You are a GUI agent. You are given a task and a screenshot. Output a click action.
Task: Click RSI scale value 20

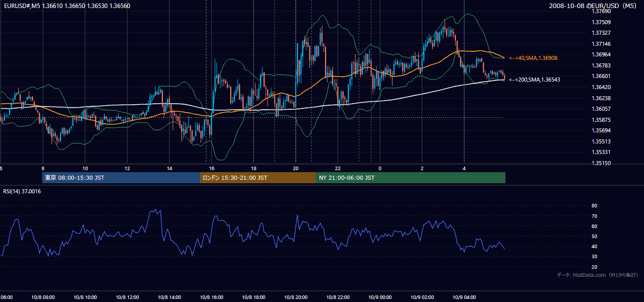pyautogui.click(x=594, y=267)
